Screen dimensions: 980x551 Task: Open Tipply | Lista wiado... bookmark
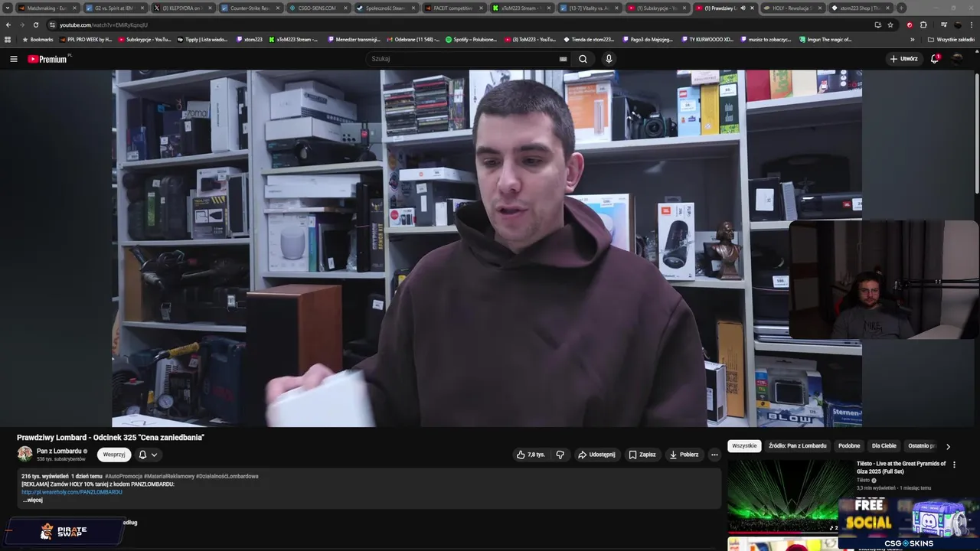pos(203,39)
